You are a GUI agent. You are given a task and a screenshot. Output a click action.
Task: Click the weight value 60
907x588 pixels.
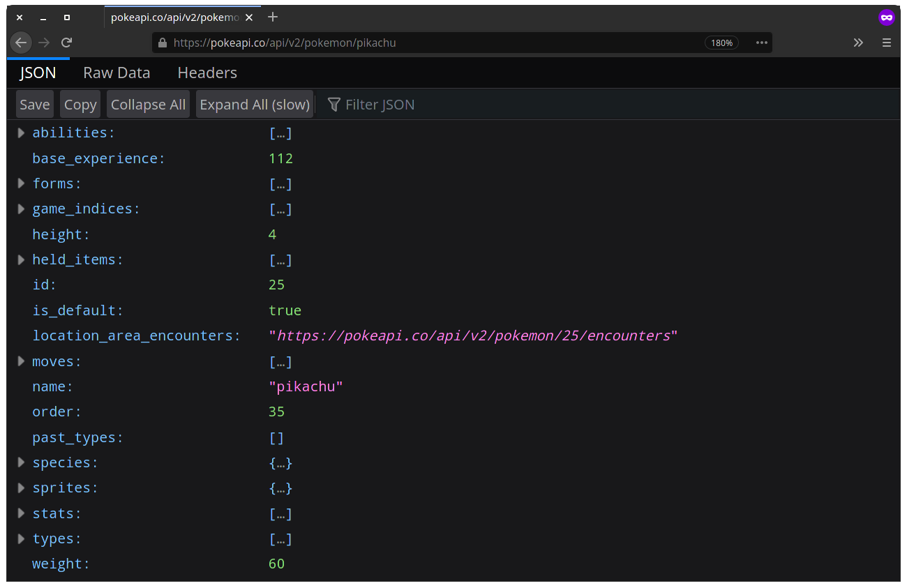[x=276, y=564]
